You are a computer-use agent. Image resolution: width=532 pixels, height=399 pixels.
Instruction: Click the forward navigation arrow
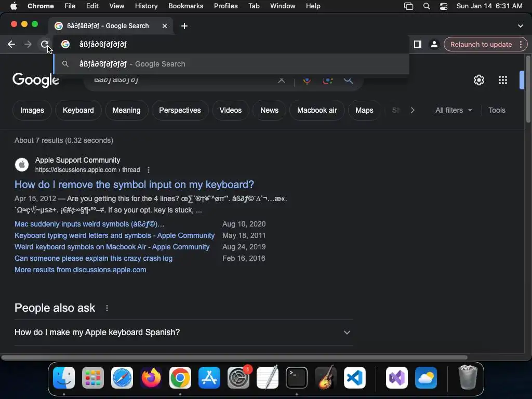coord(28,44)
